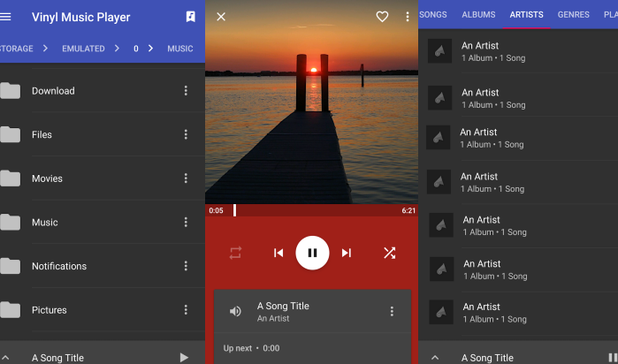Open the fifth An Artist entry
Image resolution: width=618 pixels, height=364 pixels.
click(x=518, y=225)
